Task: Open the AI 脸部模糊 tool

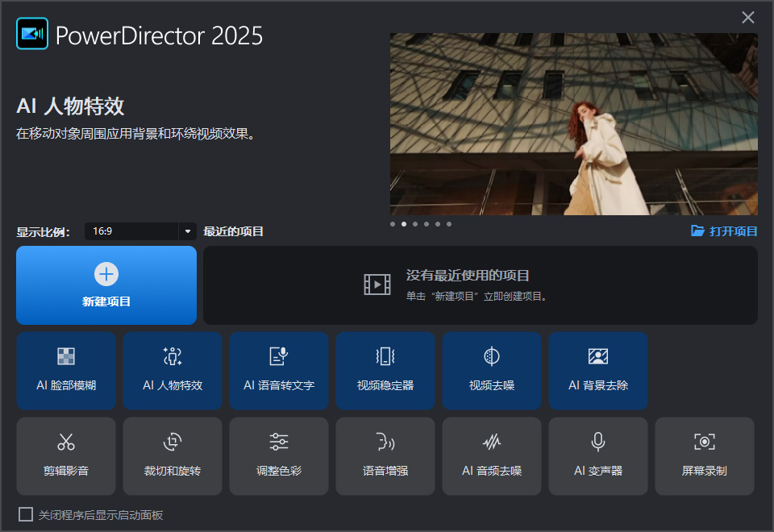Action: click(x=66, y=371)
